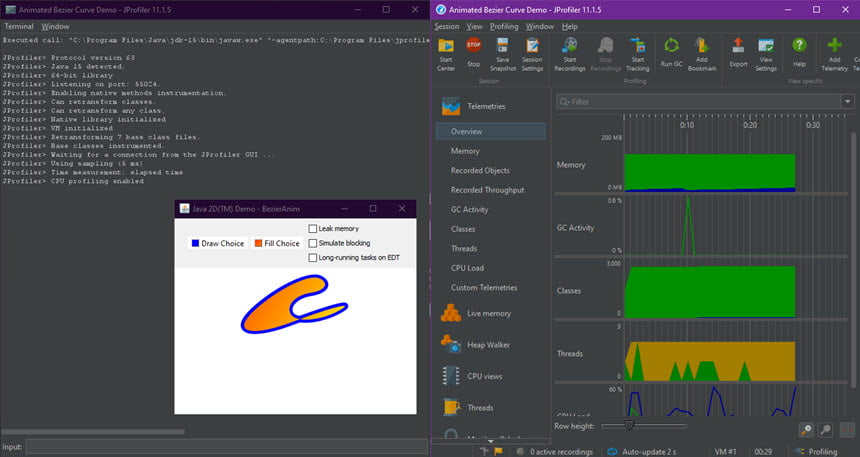Click the terminal horizontal scrollbar
Screen dimensions: 860x457
click(x=92, y=432)
